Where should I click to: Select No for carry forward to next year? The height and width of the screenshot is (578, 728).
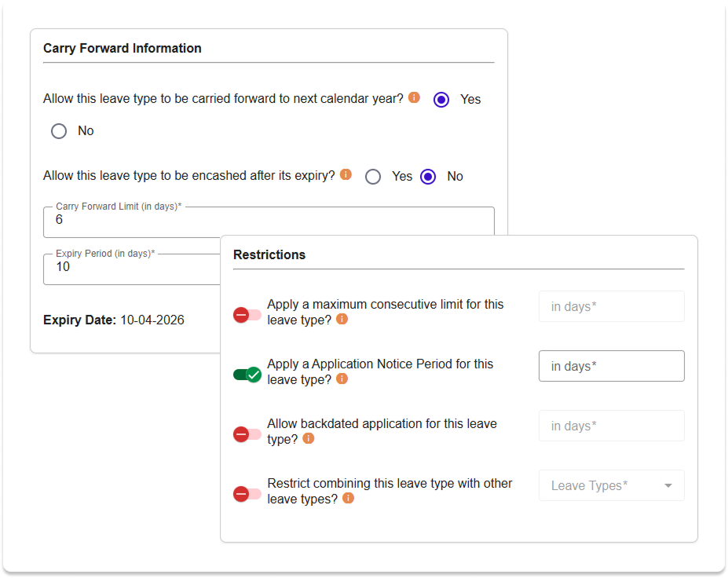(59, 131)
